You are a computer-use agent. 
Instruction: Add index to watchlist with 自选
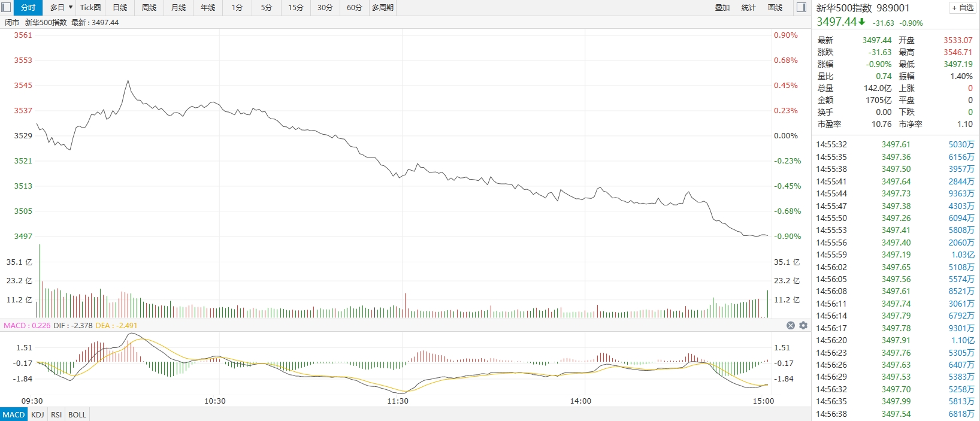963,8
